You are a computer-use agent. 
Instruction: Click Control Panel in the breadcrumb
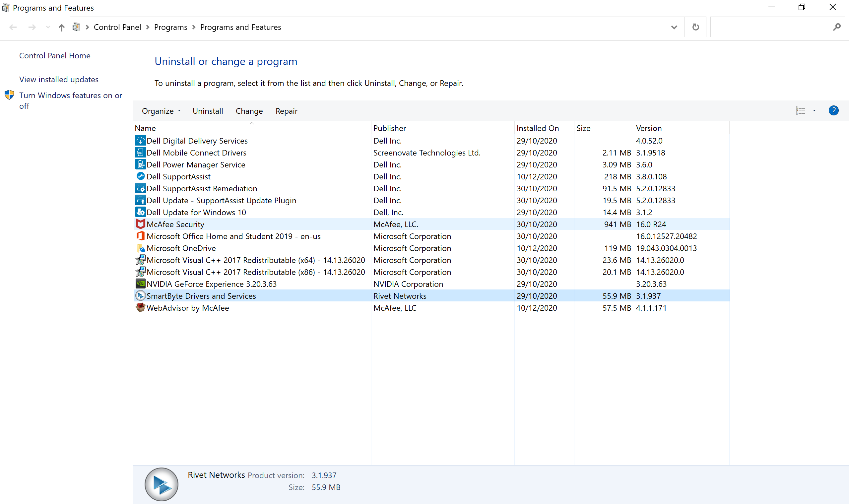tap(117, 27)
